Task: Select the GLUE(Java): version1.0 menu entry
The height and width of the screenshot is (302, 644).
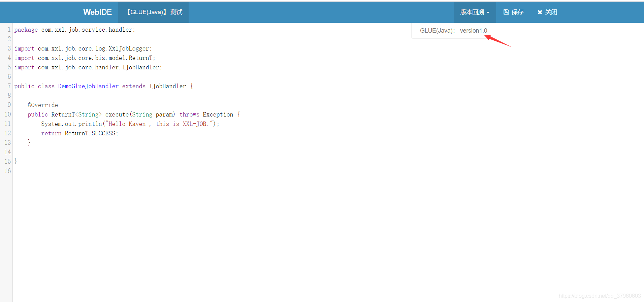Action: coord(453,31)
